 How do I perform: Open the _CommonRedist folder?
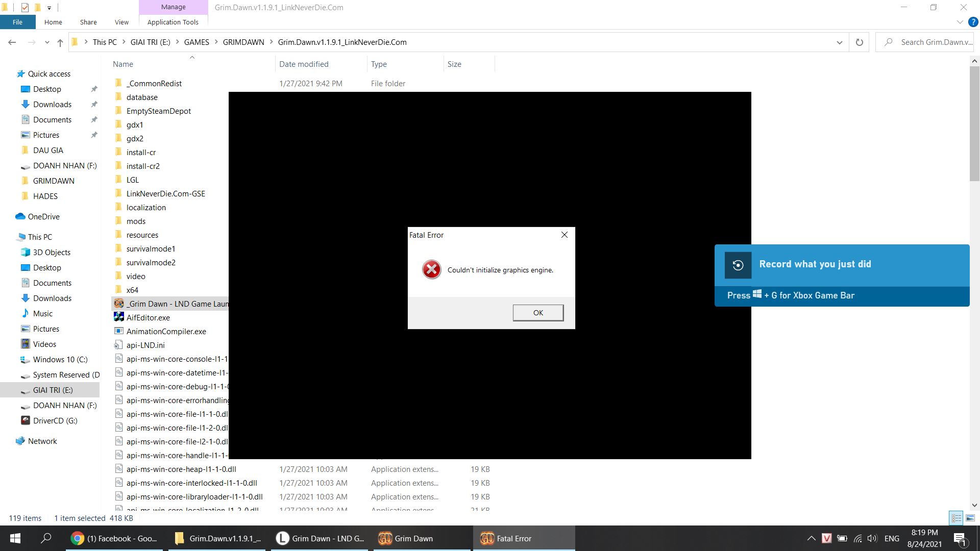pyautogui.click(x=154, y=83)
